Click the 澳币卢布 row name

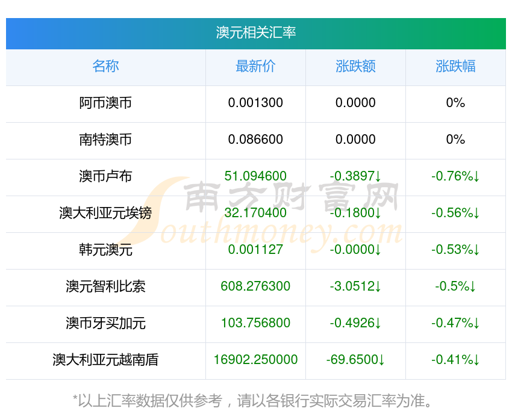(105, 176)
